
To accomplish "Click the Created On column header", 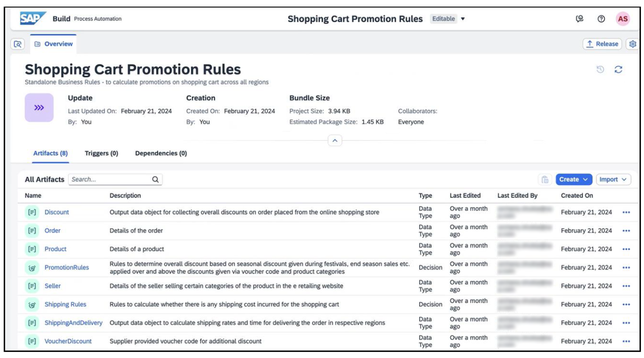I will pos(577,195).
